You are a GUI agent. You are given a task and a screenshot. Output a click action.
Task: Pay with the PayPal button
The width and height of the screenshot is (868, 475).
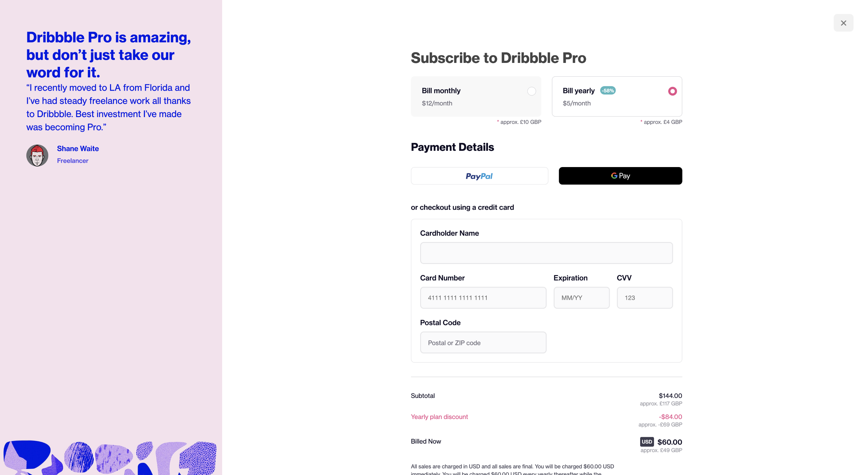point(479,176)
